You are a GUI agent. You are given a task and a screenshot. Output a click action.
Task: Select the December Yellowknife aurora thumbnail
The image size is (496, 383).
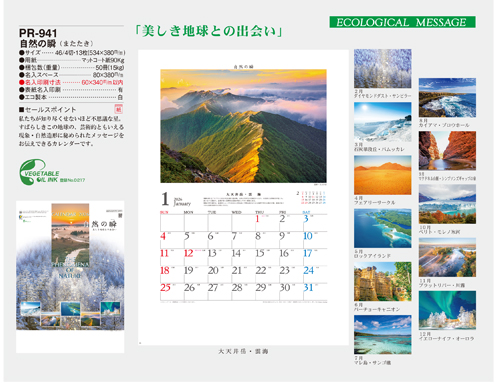[x=447, y=310]
